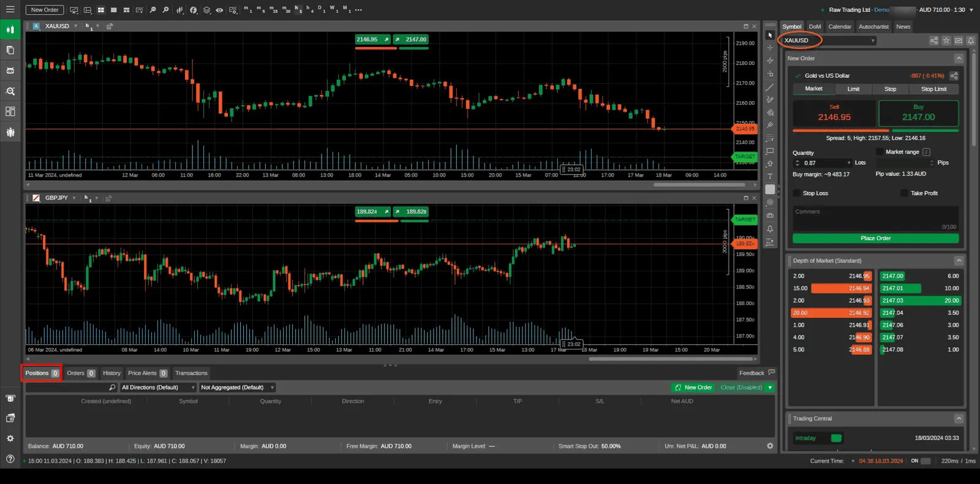980x484 pixels.
Task: Select the m15 timeframe
Action: click(x=273, y=9)
